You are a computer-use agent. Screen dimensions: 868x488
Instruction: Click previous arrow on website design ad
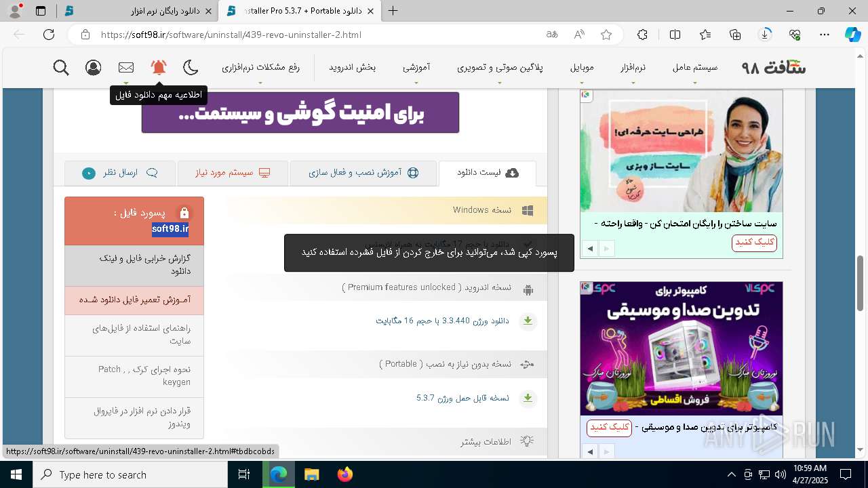[x=590, y=249]
